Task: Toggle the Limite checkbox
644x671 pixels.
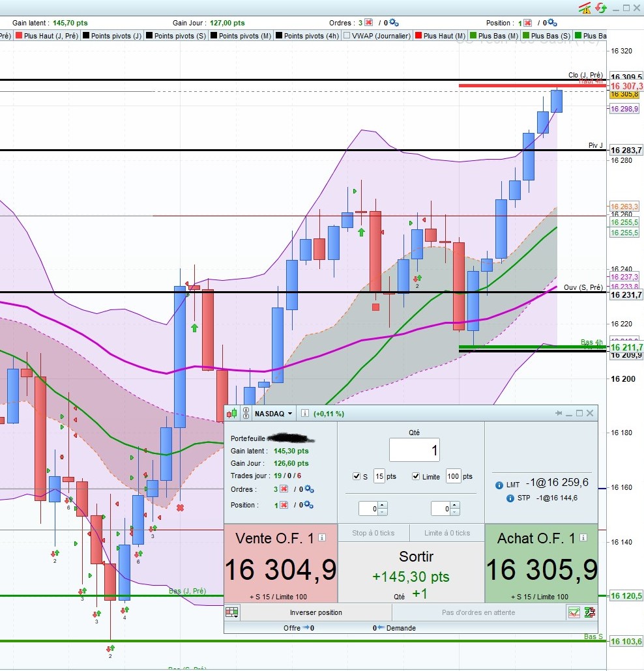Action: 416,476
